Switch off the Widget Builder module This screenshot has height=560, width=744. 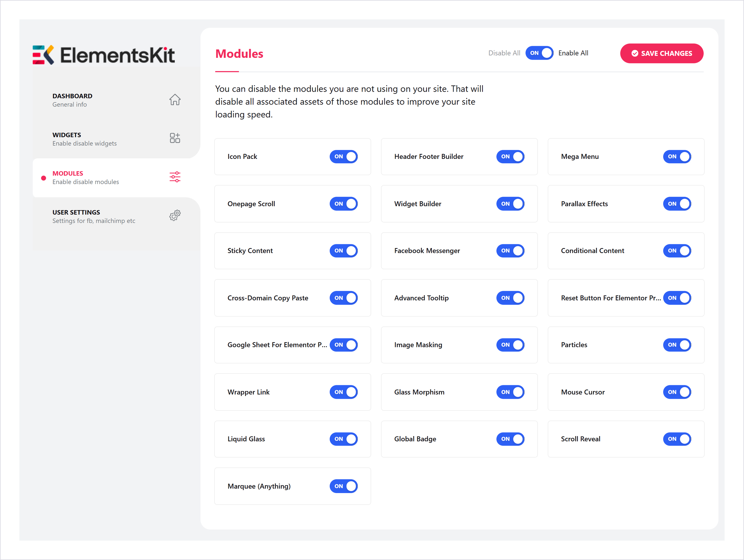coord(510,204)
